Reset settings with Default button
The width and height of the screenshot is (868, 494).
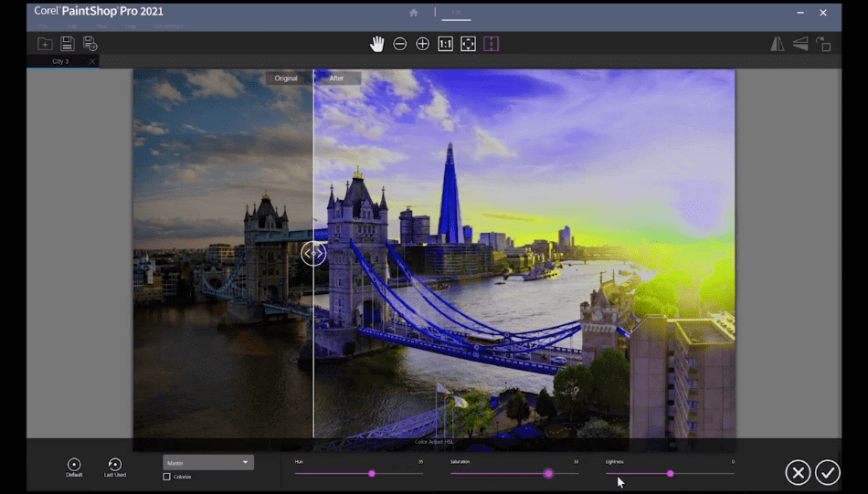click(x=74, y=468)
